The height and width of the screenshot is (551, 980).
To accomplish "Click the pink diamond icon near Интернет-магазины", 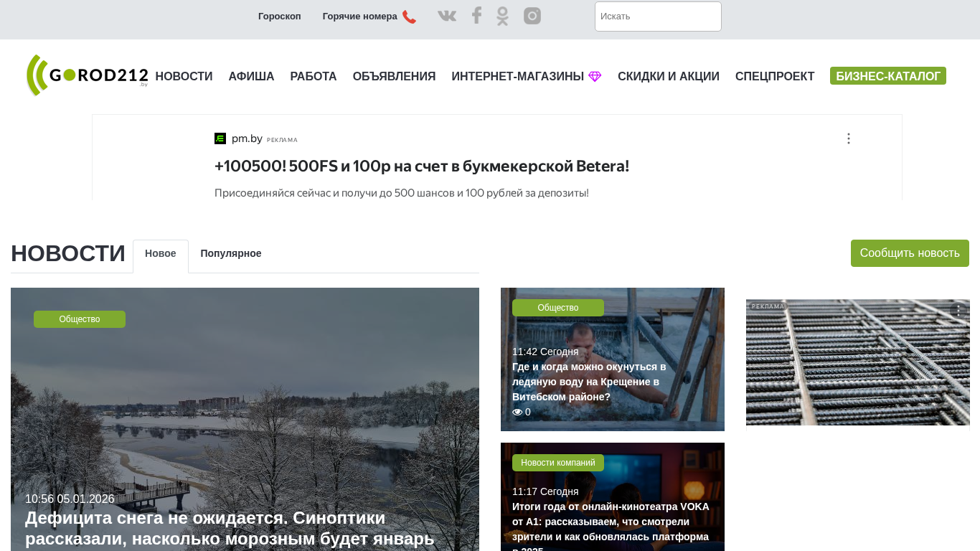I will [595, 77].
